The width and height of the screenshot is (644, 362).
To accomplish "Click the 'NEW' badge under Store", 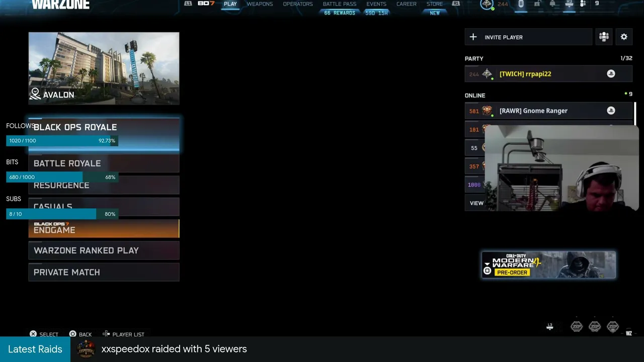I will [x=435, y=13].
